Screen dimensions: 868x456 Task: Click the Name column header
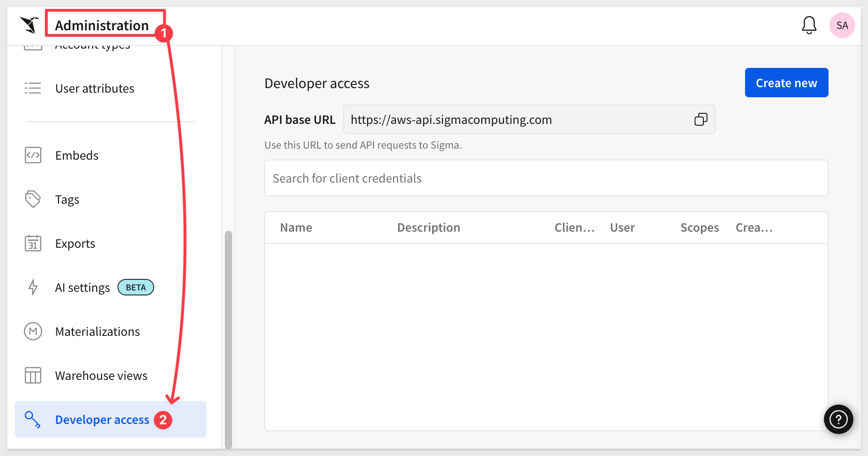pyautogui.click(x=296, y=228)
